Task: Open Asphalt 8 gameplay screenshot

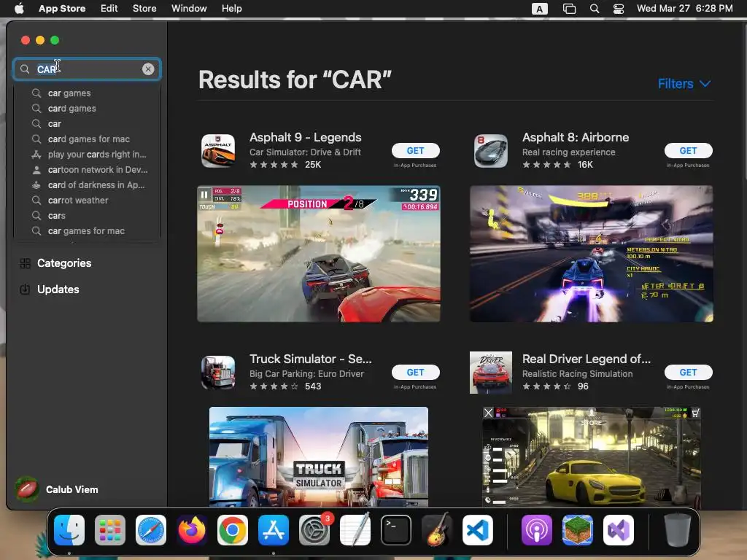Action: tap(591, 254)
